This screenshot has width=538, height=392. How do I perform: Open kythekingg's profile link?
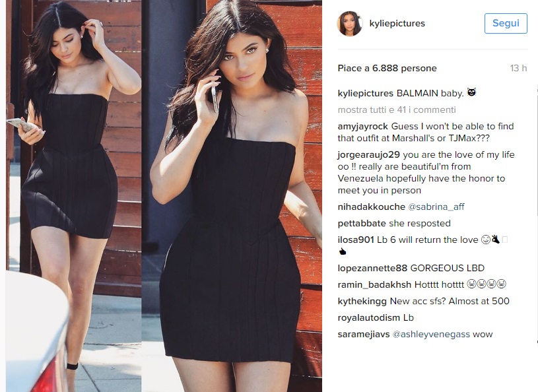point(362,301)
